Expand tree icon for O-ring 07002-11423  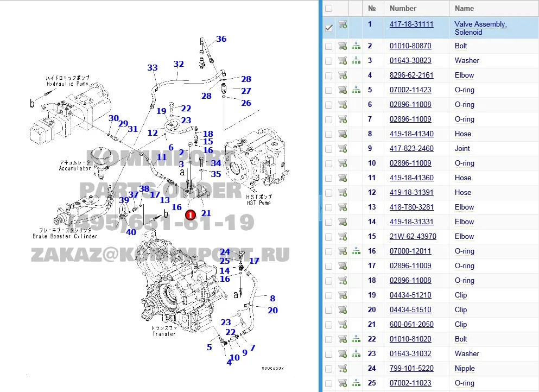click(x=356, y=90)
